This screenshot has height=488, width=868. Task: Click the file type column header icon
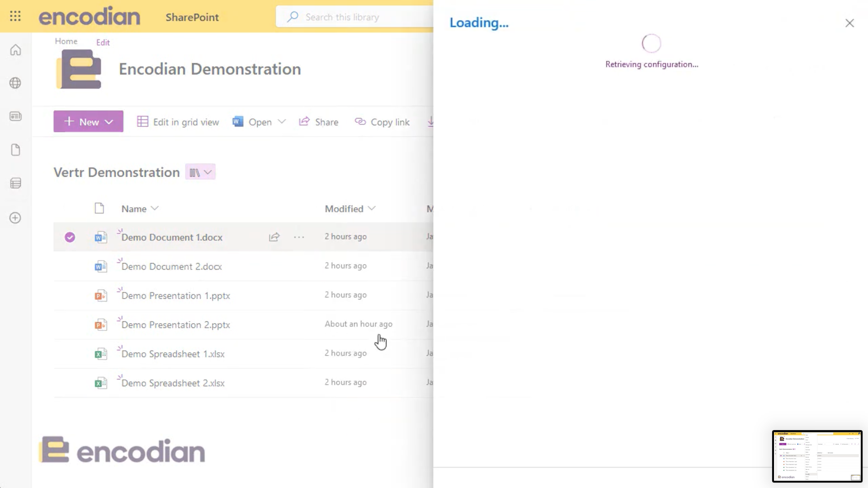click(99, 208)
